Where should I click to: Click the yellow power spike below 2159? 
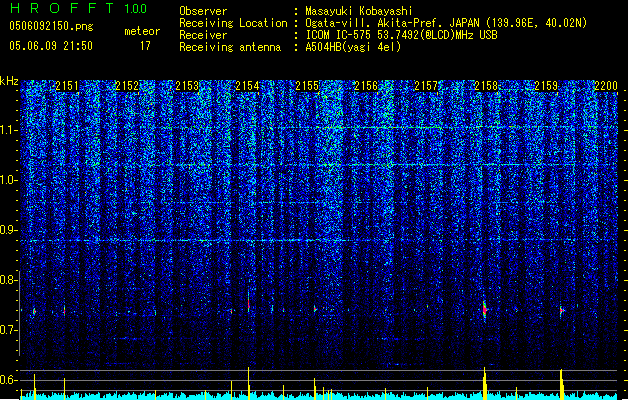point(562,384)
